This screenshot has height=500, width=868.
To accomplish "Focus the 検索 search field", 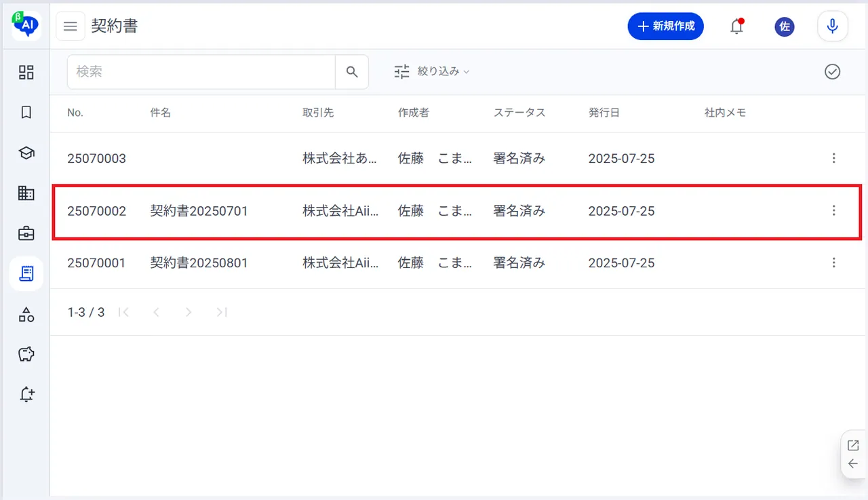I will (x=201, y=72).
